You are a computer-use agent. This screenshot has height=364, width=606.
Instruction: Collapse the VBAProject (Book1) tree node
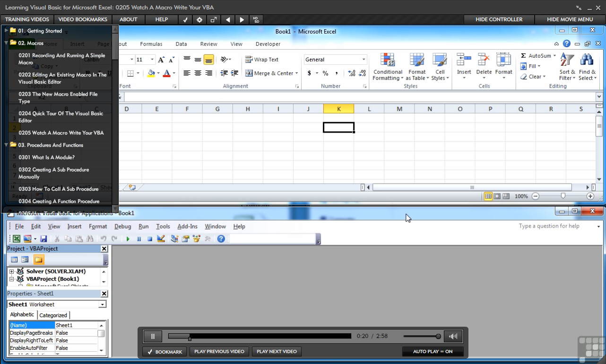[x=12, y=279]
